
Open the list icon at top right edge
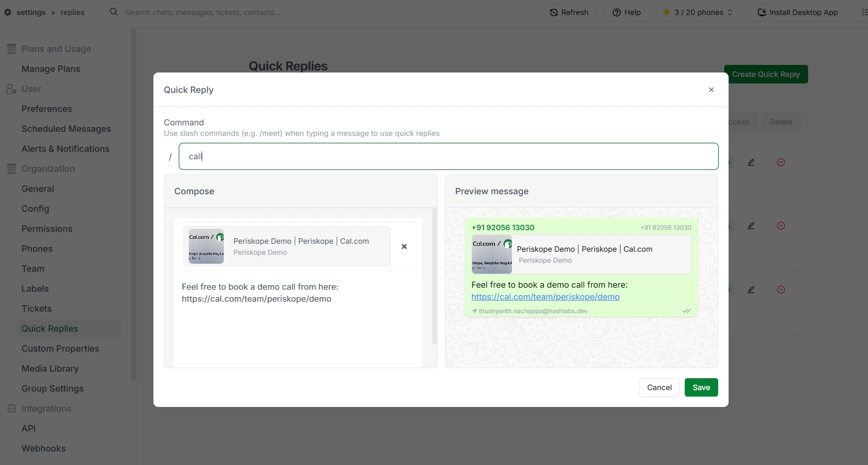(x=864, y=12)
